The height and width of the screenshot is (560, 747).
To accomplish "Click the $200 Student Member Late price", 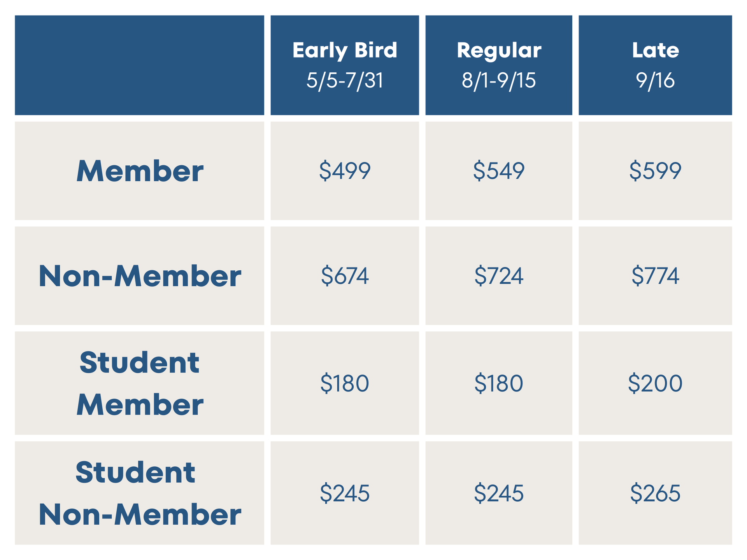I will point(655,383).
